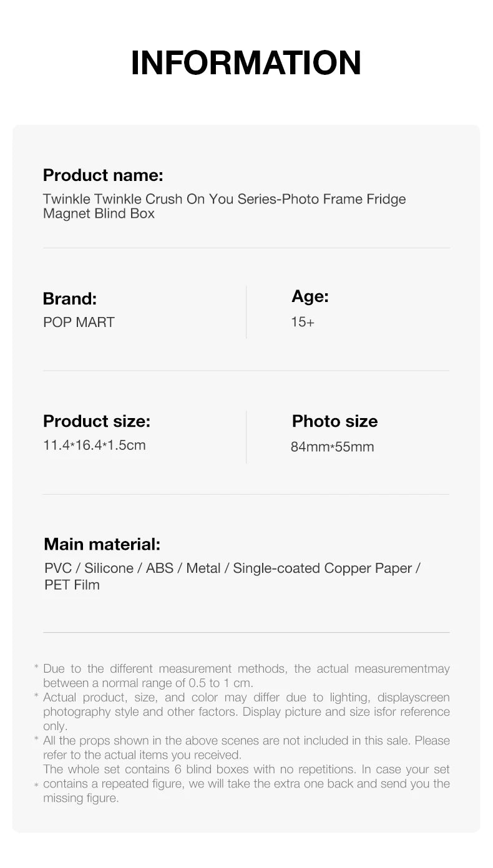The width and height of the screenshot is (493, 868).
Task: Click the POP MART brand value
Action: pos(79,322)
